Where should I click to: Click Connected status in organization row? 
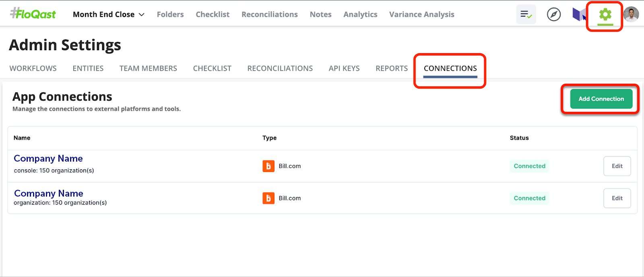(530, 198)
